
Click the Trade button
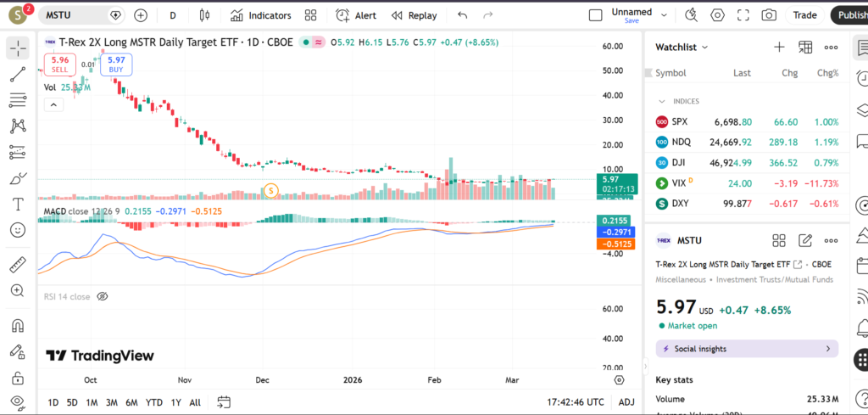[x=804, y=15]
